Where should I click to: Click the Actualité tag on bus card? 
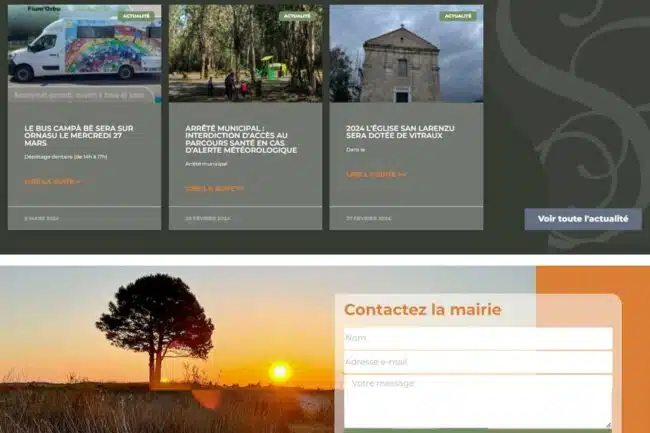tap(136, 16)
